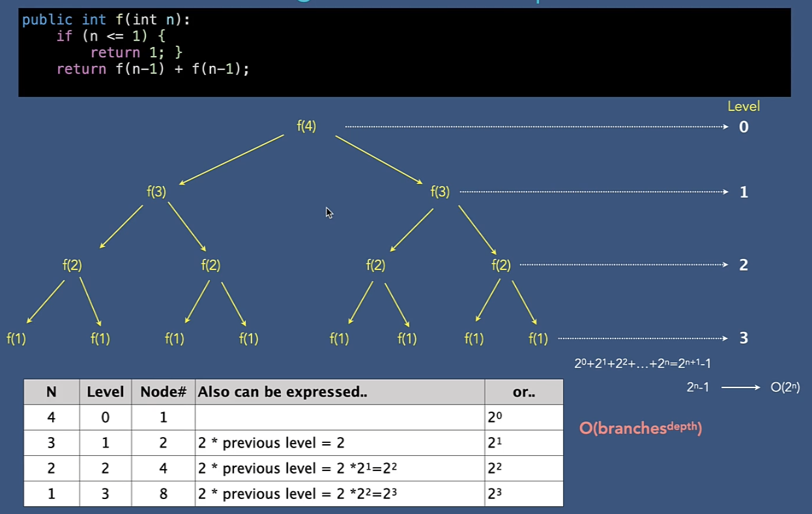Image resolution: width=812 pixels, height=514 pixels.
Task: Click the table row where N equals 4
Action: click(x=51, y=417)
